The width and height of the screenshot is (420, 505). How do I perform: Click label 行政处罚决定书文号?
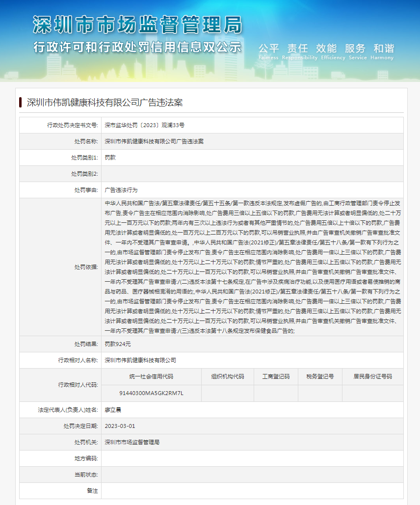[73, 125]
